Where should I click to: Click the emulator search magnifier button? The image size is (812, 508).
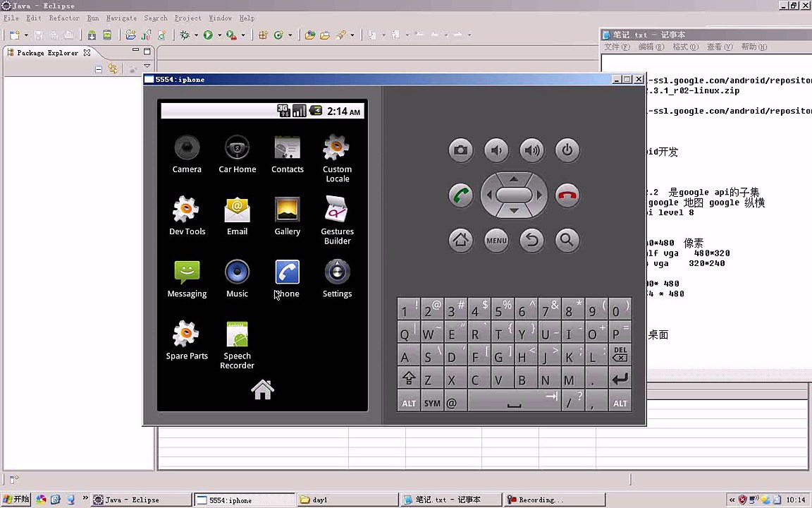567,241
